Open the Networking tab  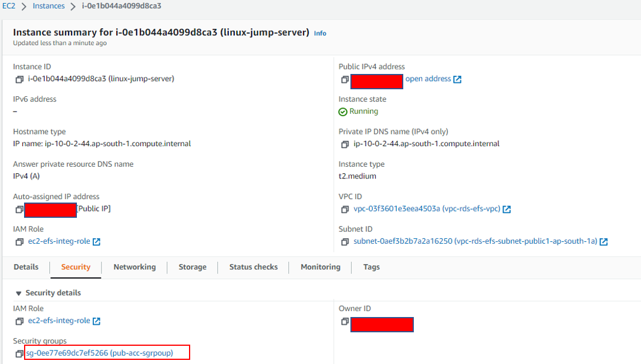click(134, 267)
